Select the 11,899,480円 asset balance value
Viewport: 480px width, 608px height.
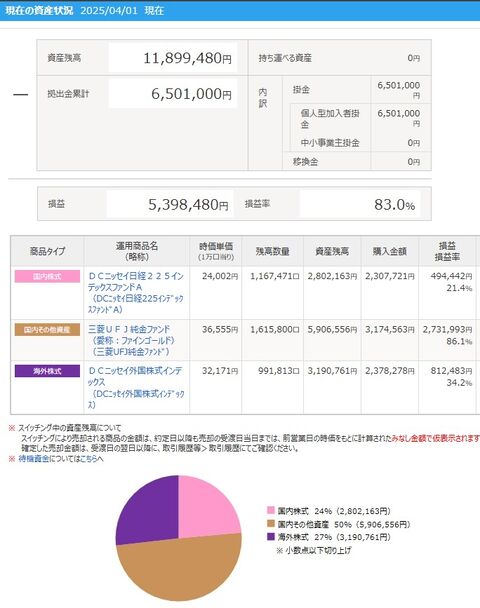click(x=187, y=58)
